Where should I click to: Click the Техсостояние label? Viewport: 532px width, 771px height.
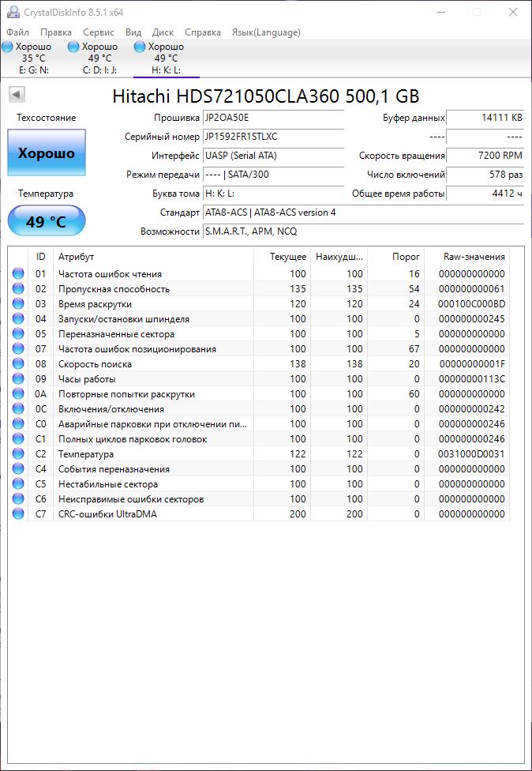[x=47, y=118]
